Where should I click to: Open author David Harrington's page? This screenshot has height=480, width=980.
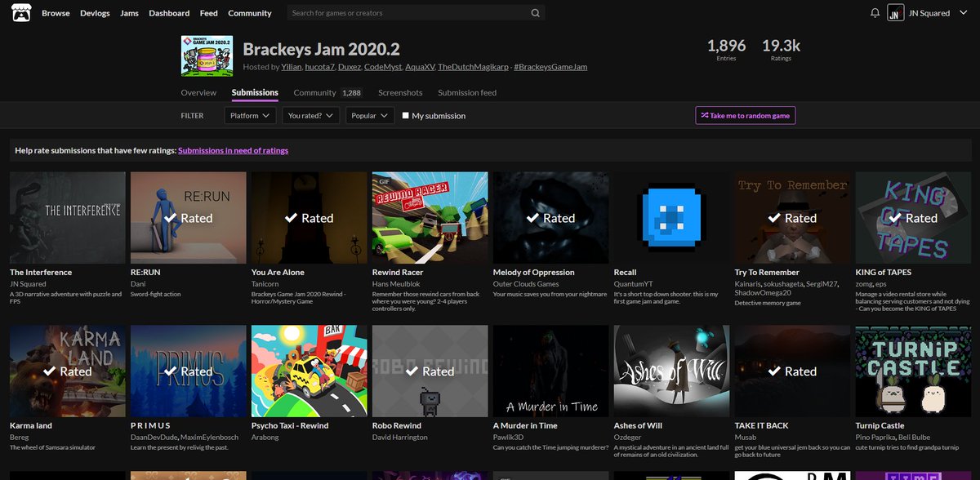[x=400, y=438]
